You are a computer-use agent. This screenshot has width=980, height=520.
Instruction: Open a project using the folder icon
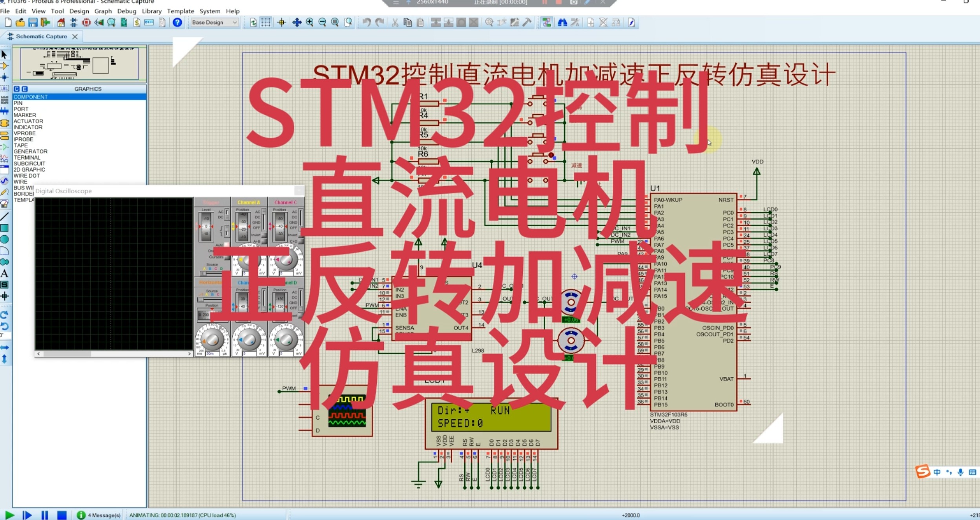coord(20,22)
